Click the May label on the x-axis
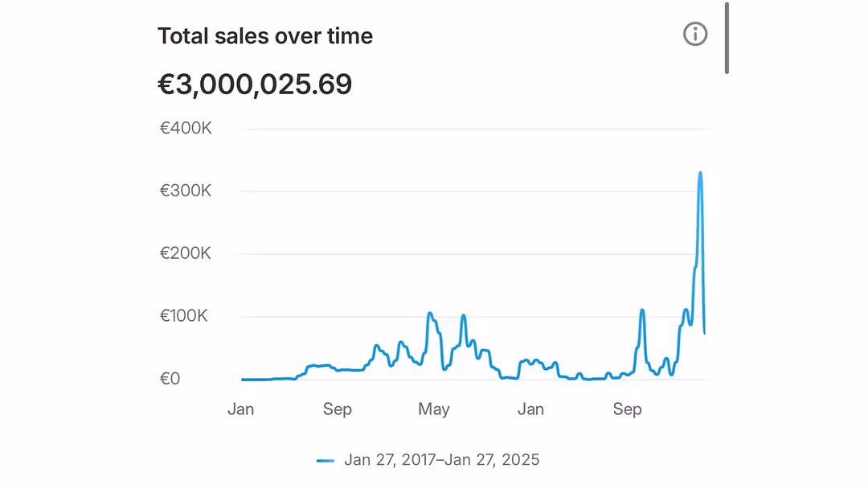This screenshot has width=868, height=489. coord(434,409)
